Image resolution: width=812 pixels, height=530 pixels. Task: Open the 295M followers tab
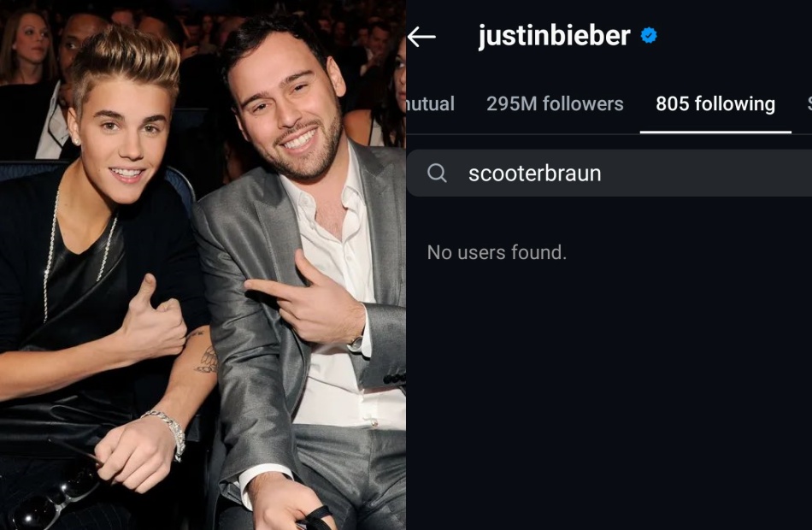pyautogui.click(x=555, y=103)
